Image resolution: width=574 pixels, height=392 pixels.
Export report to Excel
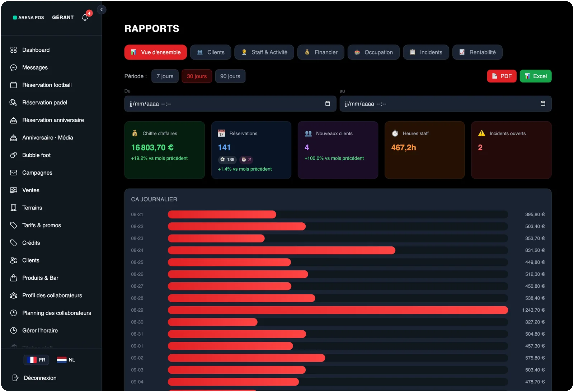point(536,76)
